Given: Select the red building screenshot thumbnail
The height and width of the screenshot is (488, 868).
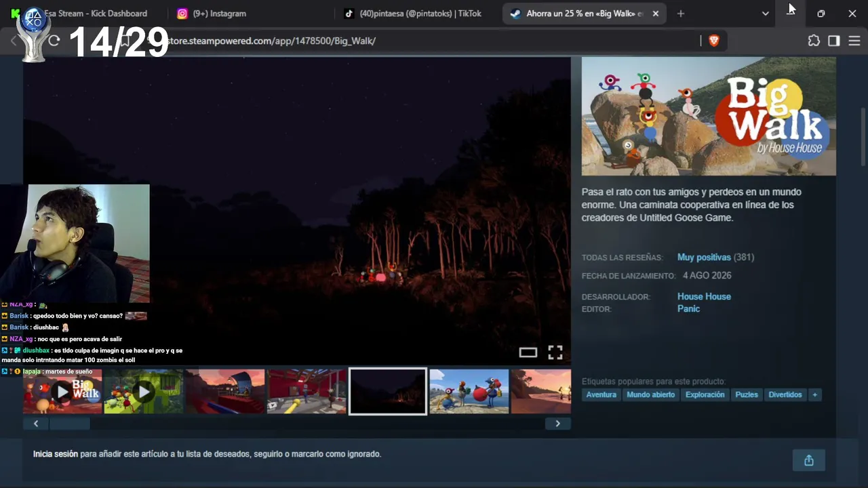Looking at the screenshot, I should [x=307, y=391].
